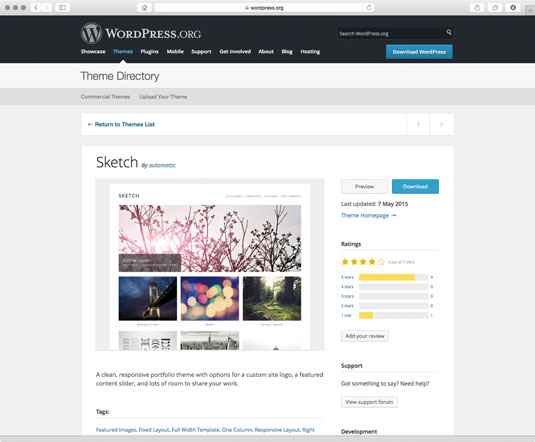
Task: Click the Safari home icon
Action: [144, 8]
